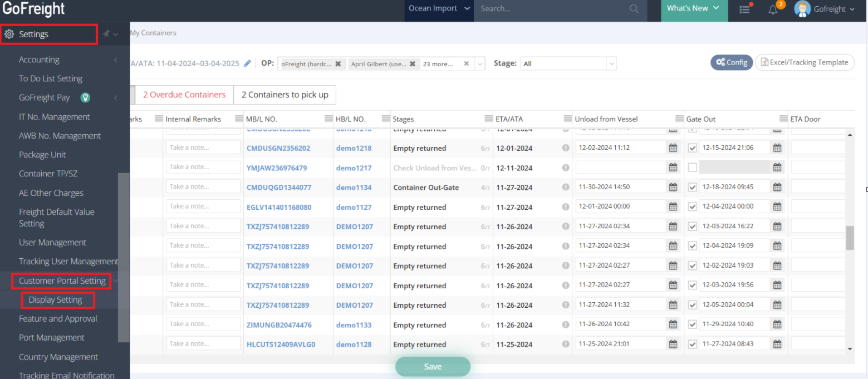Pin the Settings sidebar menu
Viewport: 868px width, 379px height.
click(x=106, y=35)
